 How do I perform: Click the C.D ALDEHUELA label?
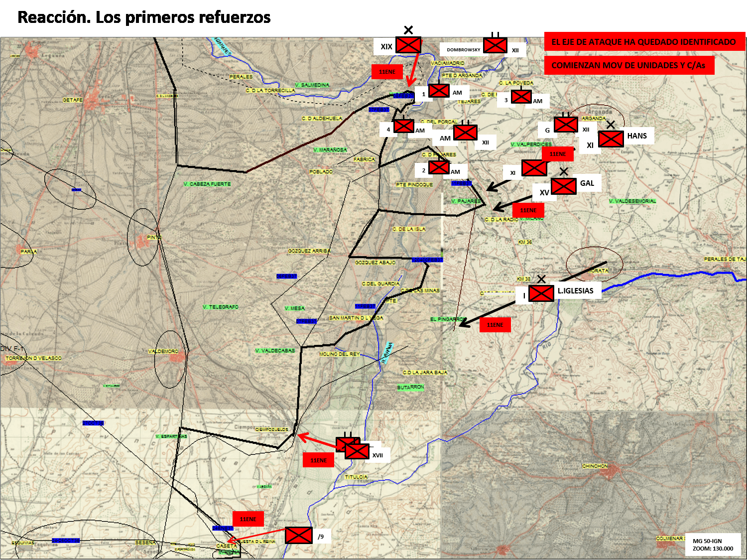coord(322,118)
